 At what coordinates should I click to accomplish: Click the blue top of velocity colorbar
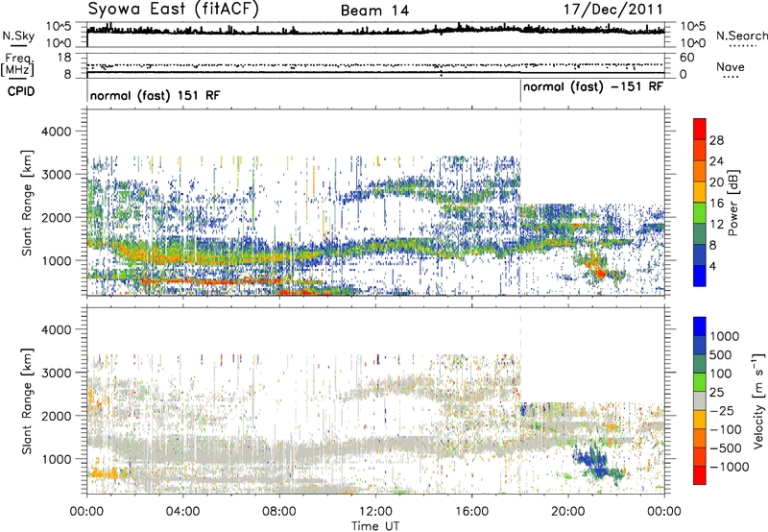[700, 326]
